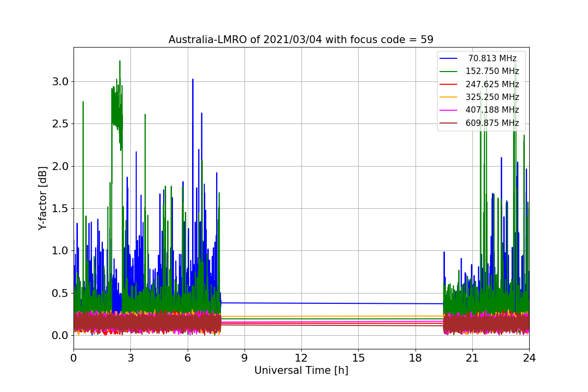
Task: Click the plot title mentioning Australia-LMRO
Action: click(301, 40)
